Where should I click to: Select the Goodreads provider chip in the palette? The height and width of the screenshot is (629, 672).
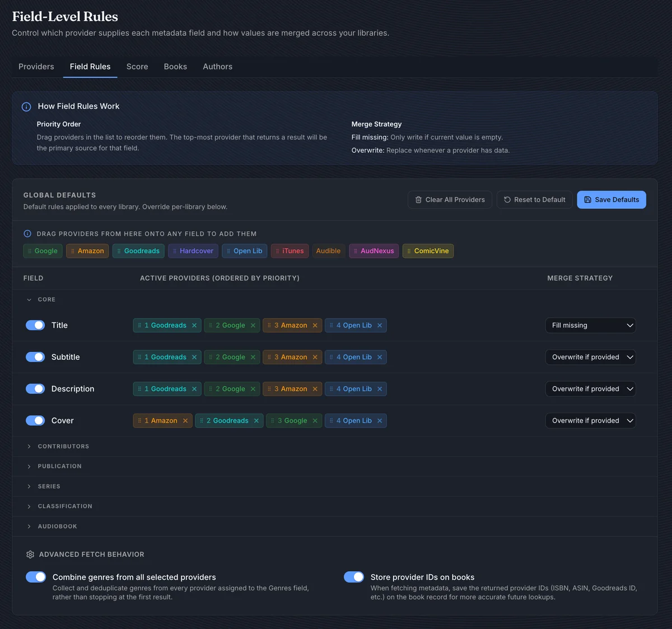[138, 251]
